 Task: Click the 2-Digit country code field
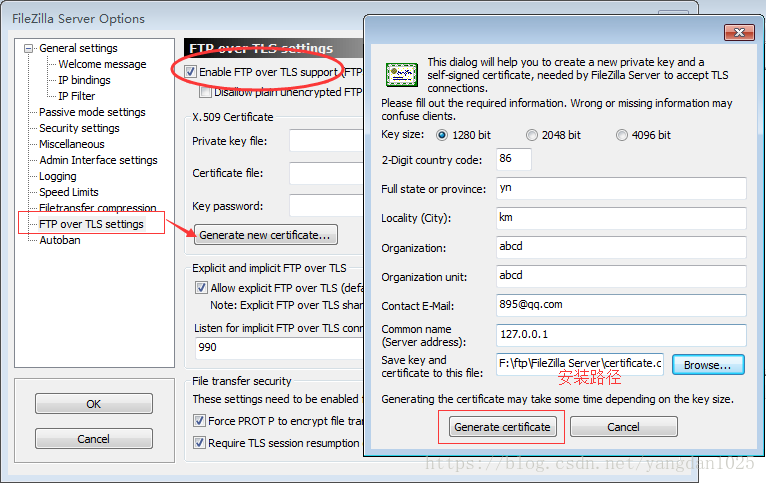[x=513, y=159]
